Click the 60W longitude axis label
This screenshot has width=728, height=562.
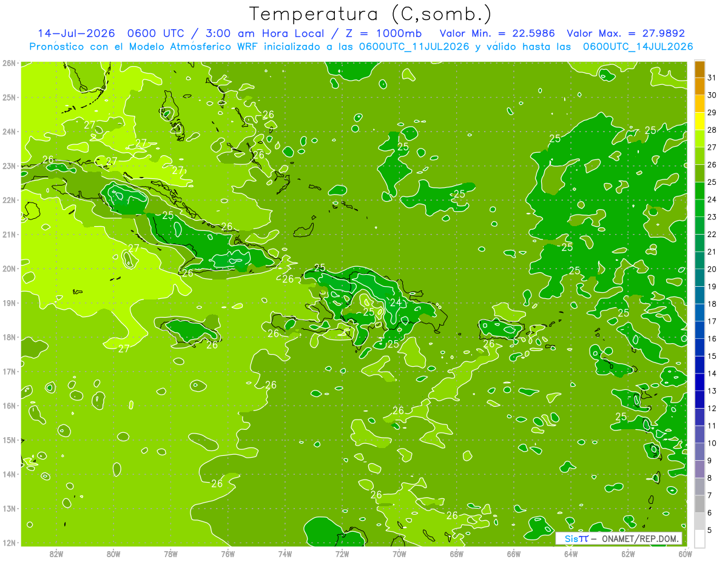point(685,553)
